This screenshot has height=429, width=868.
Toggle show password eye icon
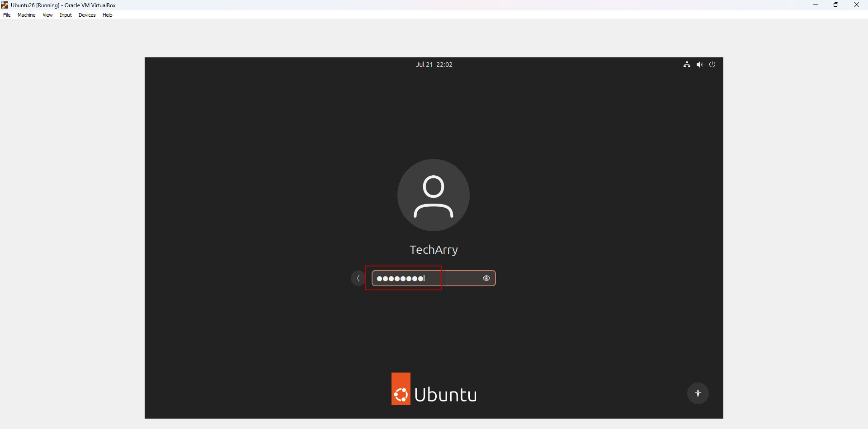tap(486, 278)
